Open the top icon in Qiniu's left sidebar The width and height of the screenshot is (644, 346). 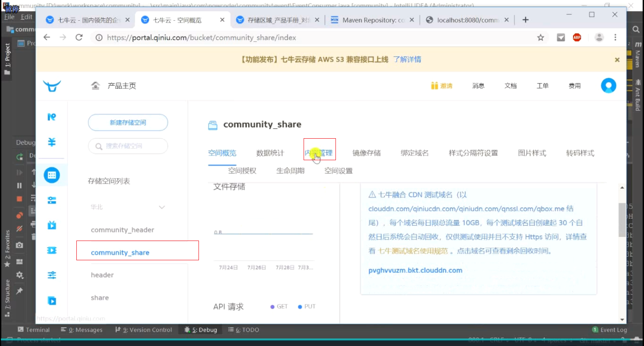[52, 117]
